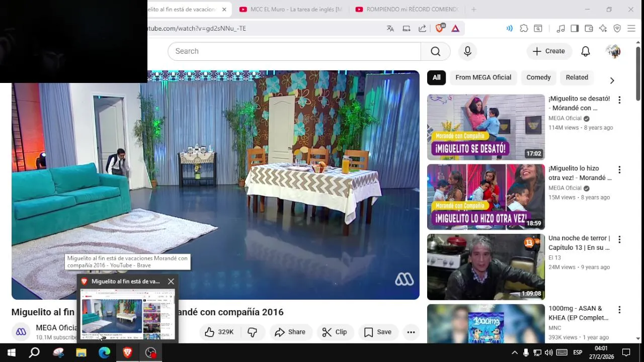Open the 1000mg video thumbnail
The width and height of the screenshot is (644, 362).
click(x=486, y=324)
